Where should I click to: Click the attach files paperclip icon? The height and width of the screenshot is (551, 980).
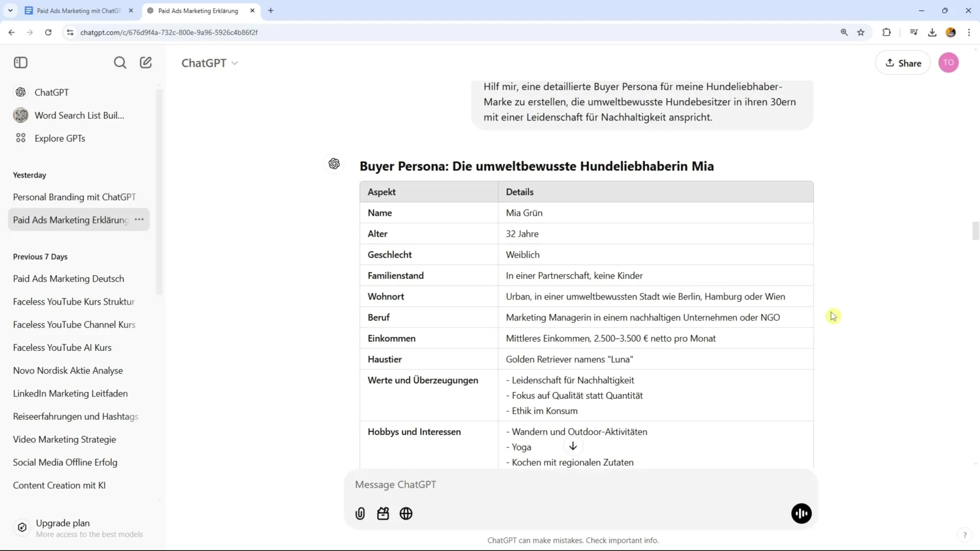(360, 514)
